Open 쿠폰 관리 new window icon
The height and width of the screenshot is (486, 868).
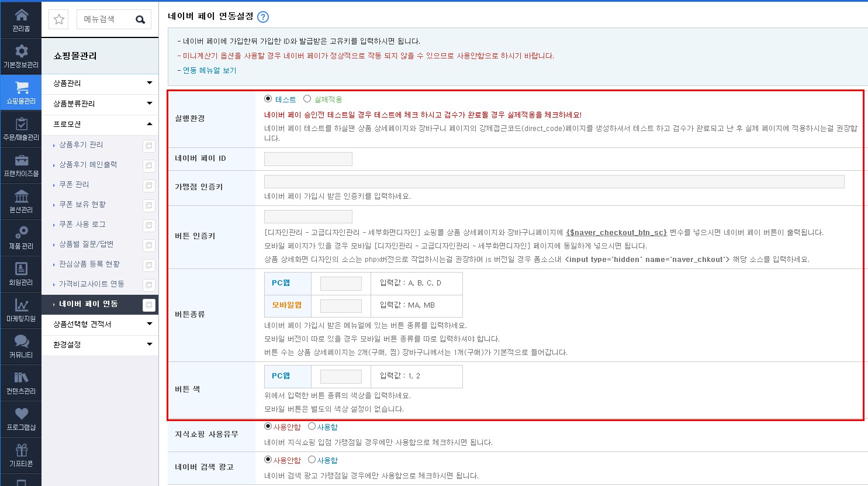149,185
